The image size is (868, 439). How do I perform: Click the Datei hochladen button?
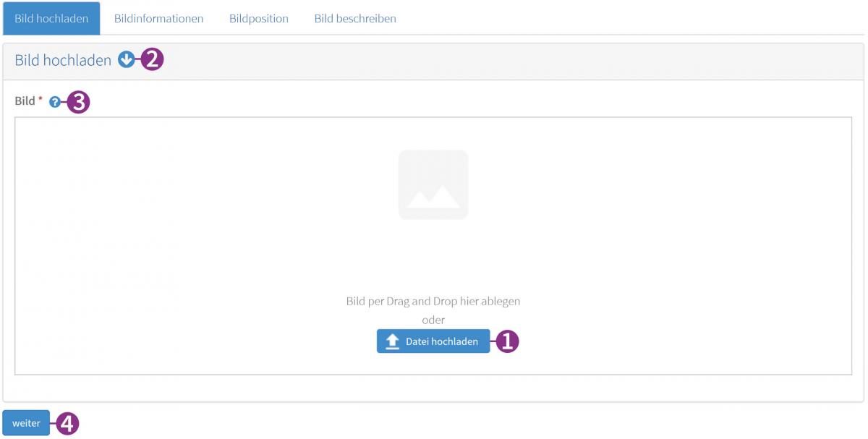coord(433,341)
